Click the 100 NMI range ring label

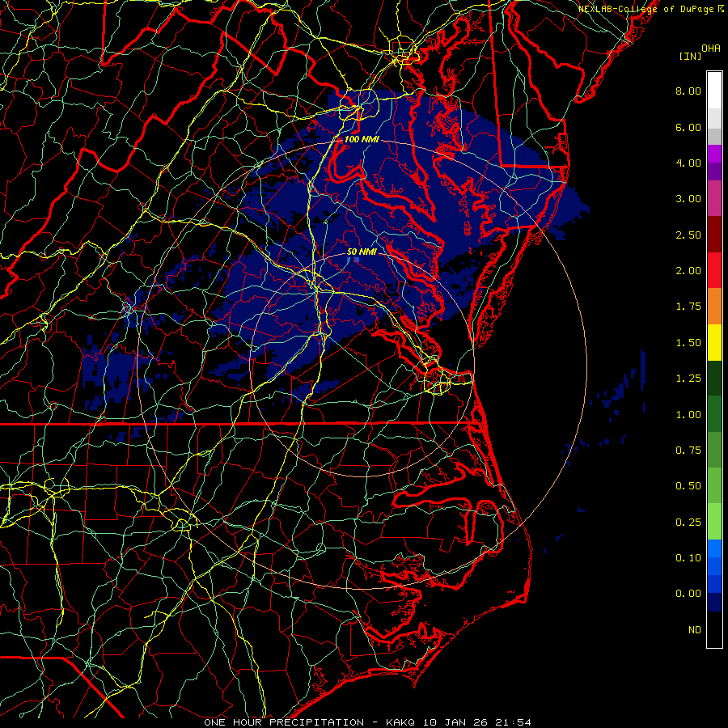362,139
